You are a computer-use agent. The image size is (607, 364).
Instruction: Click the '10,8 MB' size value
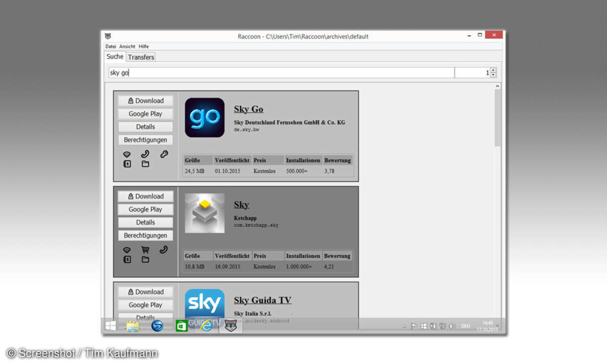point(195,267)
